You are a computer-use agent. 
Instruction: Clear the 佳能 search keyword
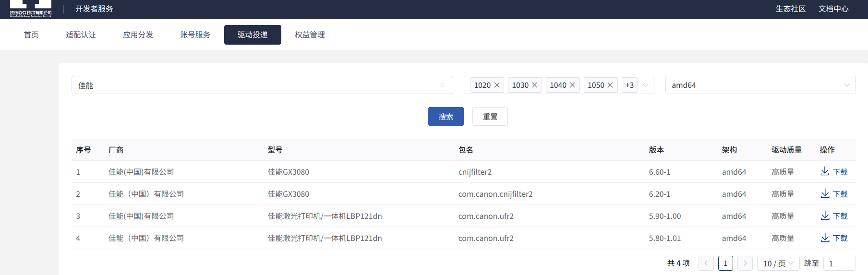(442, 85)
